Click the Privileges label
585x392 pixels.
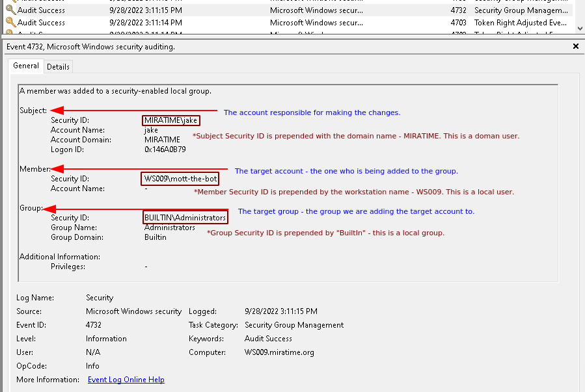(x=68, y=267)
